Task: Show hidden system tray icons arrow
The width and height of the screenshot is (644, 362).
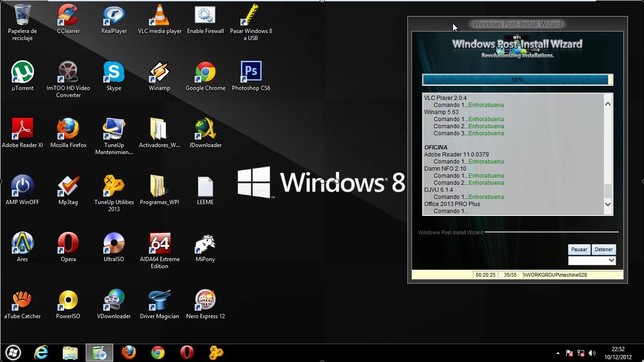Action: pyautogui.click(x=558, y=353)
